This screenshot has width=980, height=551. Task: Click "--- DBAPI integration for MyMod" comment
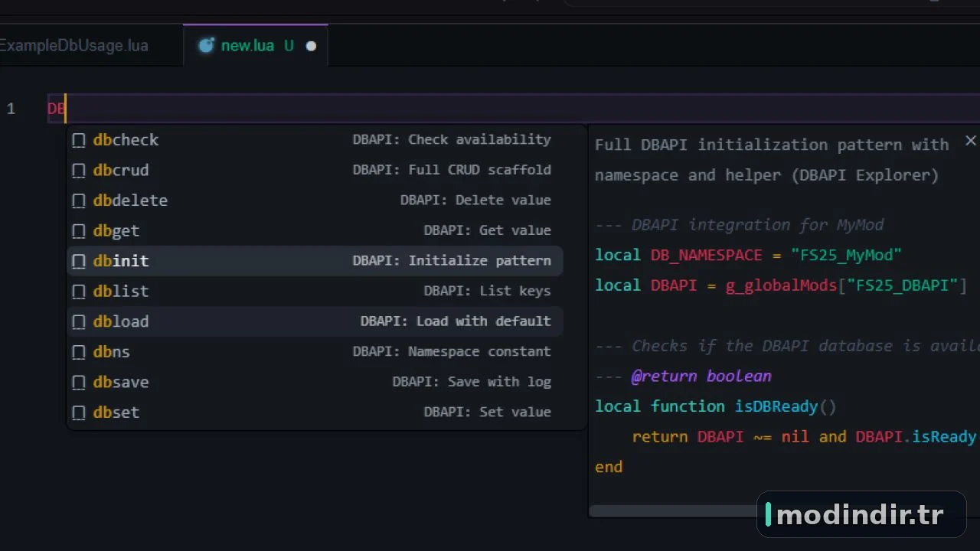tap(740, 225)
